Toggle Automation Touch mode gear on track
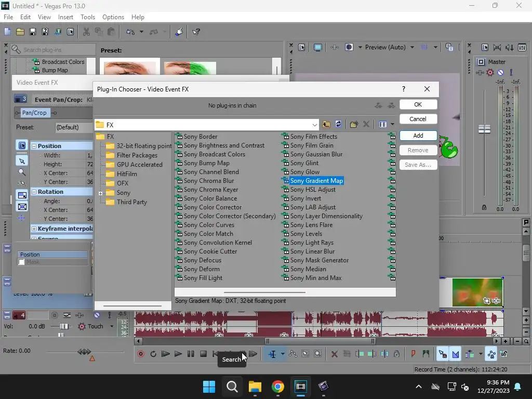Viewport: 532px width, 399px height. pyautogui.click(x=82, y=326)
